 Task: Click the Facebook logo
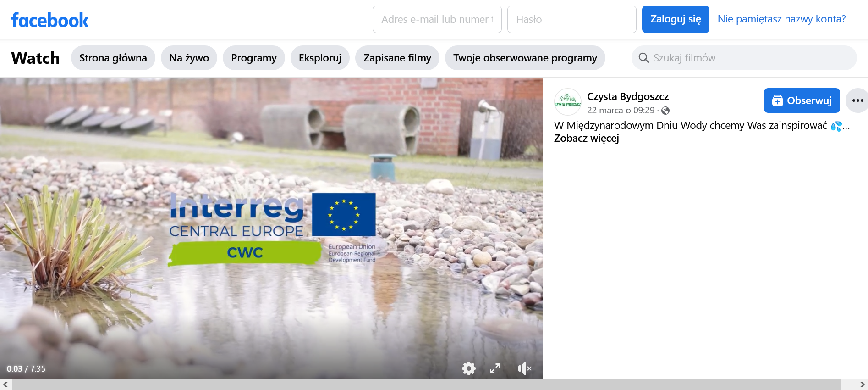point(50,20)
